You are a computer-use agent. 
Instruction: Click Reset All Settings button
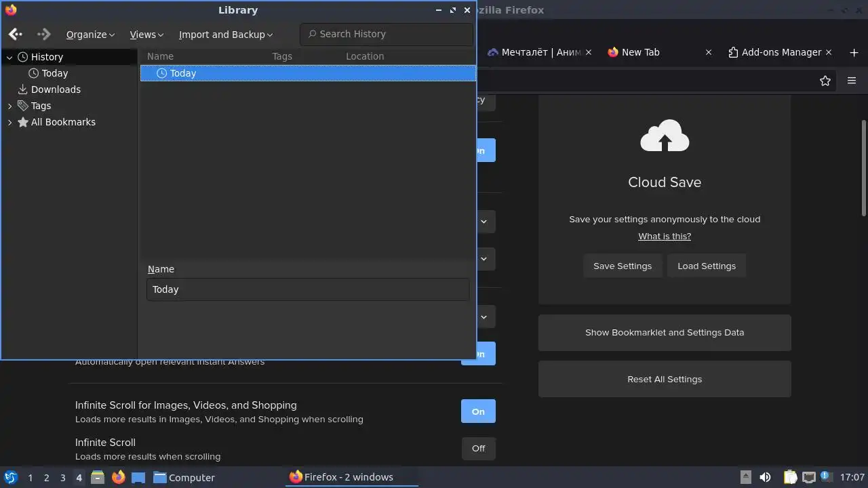coord(665,379)
